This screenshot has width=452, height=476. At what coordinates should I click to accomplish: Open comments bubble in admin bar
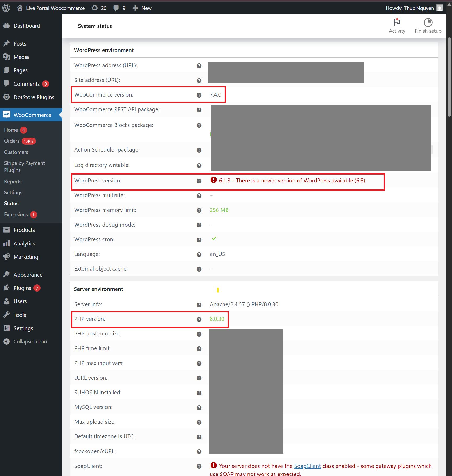tap(119, 8)
